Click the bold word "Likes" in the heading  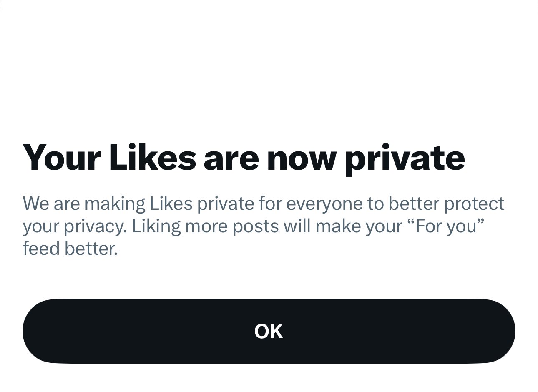coord(152,158)
